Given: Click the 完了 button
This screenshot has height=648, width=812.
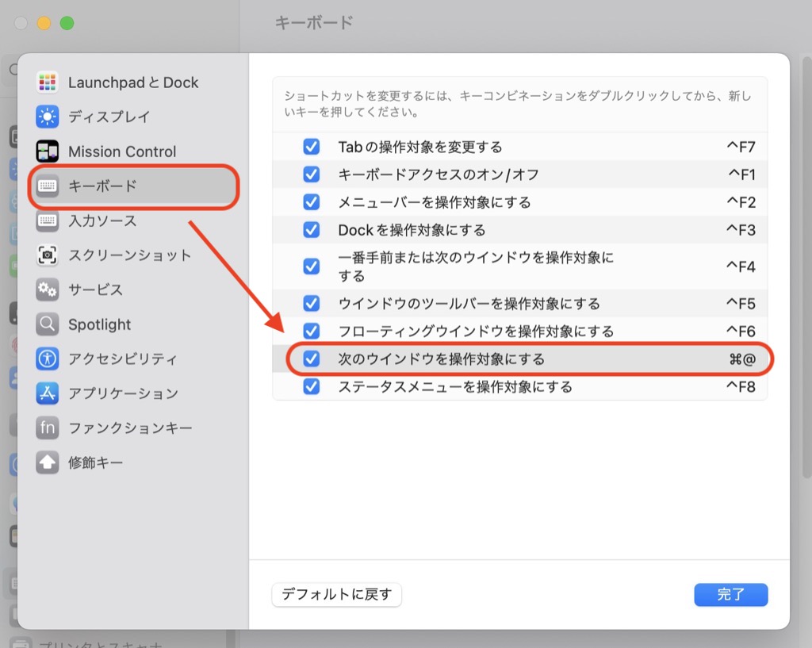Looking at the screenshot, I should pyautogui.click(x=730, y=594).
